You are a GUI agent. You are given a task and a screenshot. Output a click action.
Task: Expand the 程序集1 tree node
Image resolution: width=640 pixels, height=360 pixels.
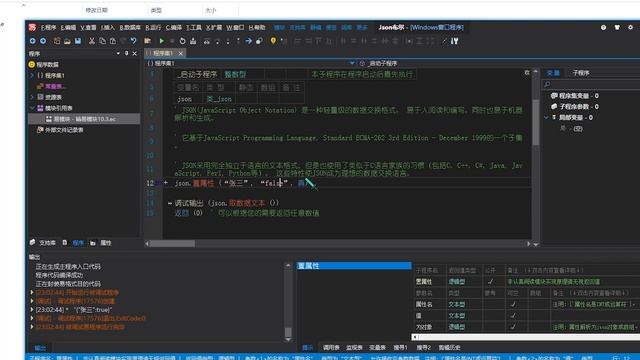click(32, 75)
